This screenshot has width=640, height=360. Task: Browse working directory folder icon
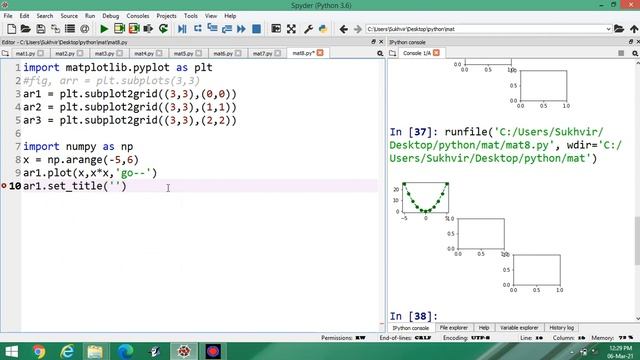coord(619,29)
